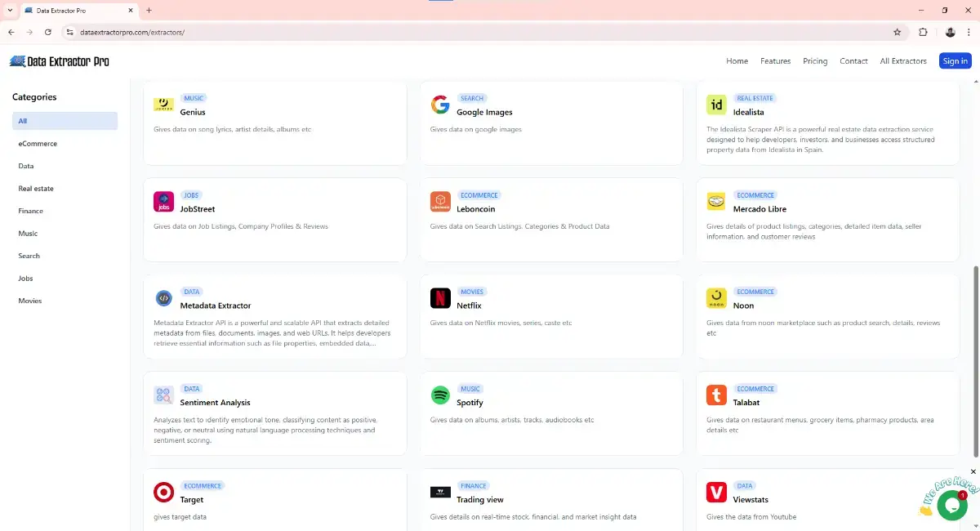The image size is (980, 531).
Task: Click the JOBS tag on JobStreet card
Action: click(x=191, y=195)
